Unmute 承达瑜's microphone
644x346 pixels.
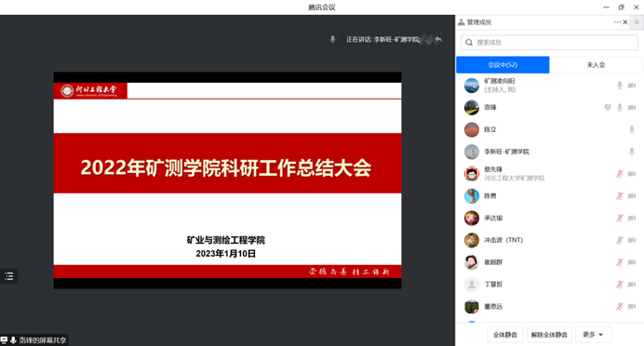tap(620, 218)
